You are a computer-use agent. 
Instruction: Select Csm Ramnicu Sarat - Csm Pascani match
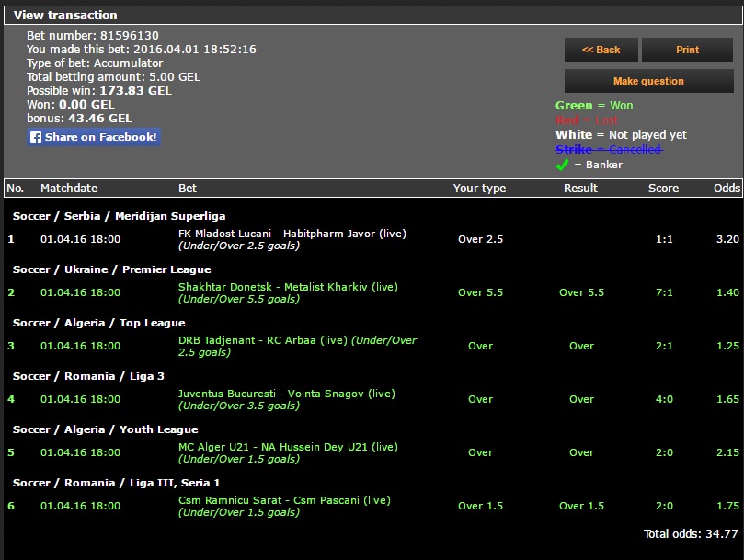(x=284, y=500)
